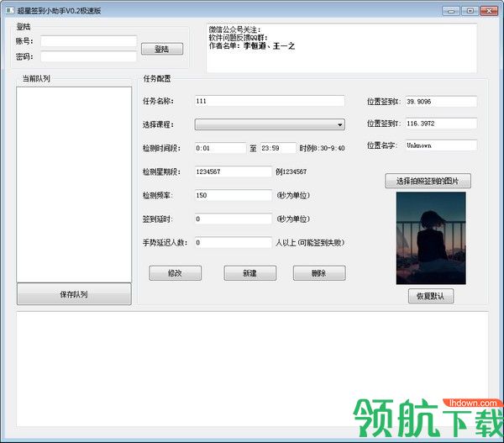Click the 账号 account input field
504x443 pixels.
[x=89, y=41]
